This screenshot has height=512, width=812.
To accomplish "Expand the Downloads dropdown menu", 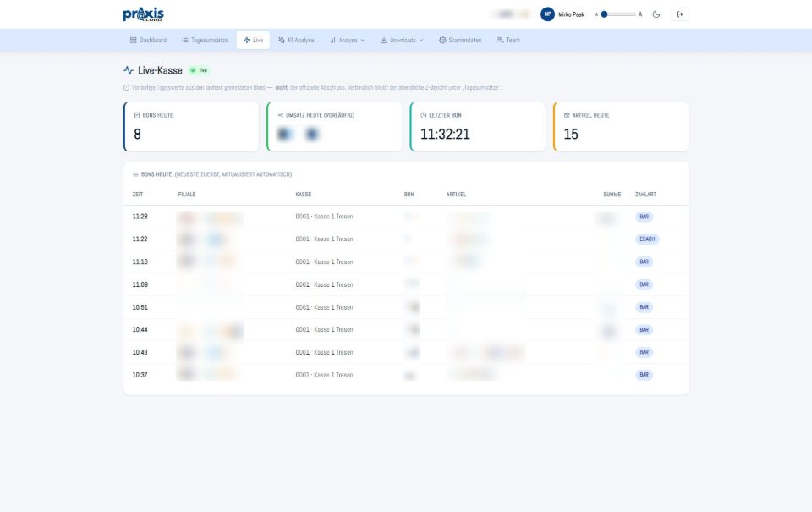I will 402,40.
